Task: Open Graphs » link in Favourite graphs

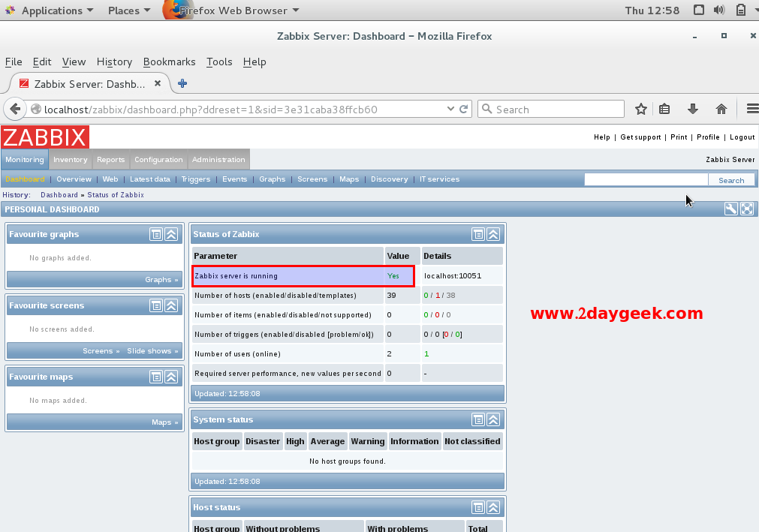Action: pos(161,280)
